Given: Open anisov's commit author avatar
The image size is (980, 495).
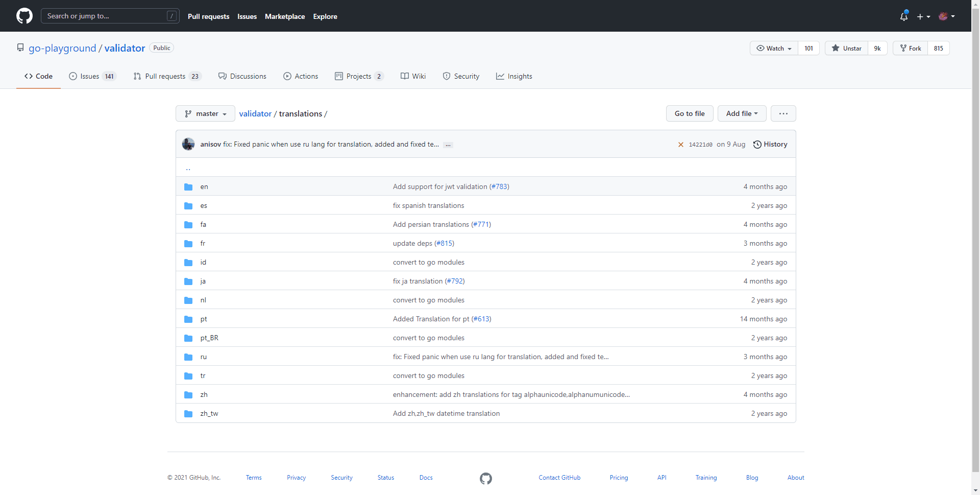Looking at the screenshot, I should (x=188, y=144).
